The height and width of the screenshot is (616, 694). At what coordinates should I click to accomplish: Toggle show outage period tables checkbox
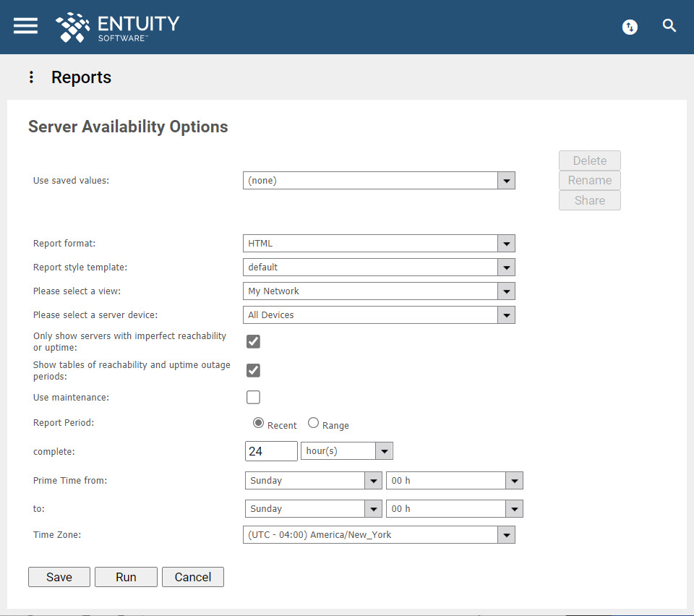pos(253,370)
